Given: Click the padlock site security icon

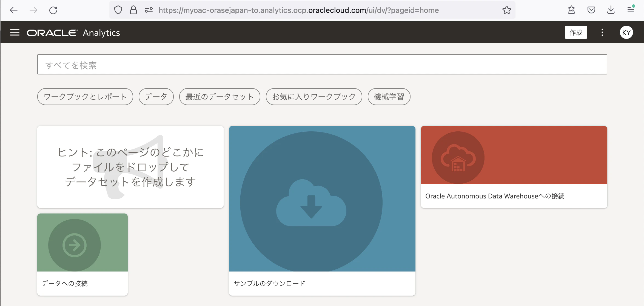Looking at the screenshot, I should pos(133,10).
